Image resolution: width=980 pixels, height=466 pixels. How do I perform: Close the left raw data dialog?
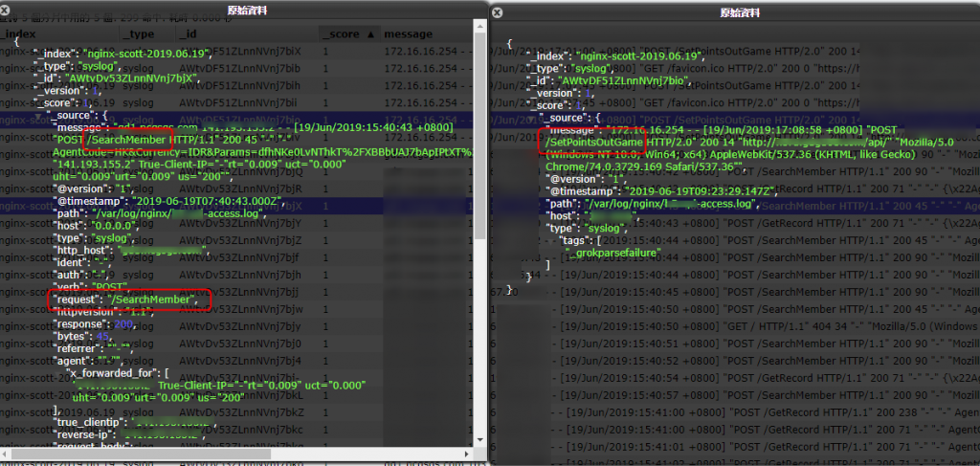coord(5,10)
